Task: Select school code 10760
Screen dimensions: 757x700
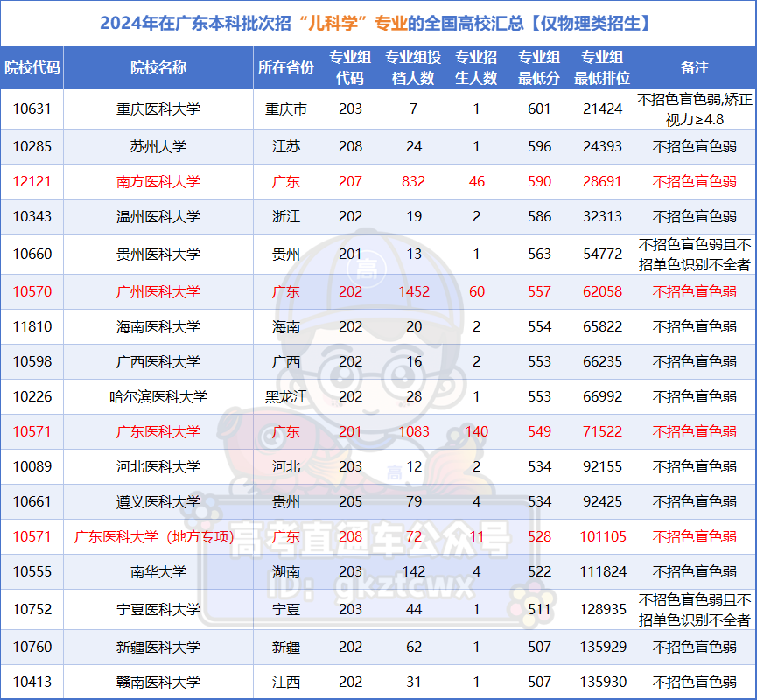Action: [x=32, y=647]
